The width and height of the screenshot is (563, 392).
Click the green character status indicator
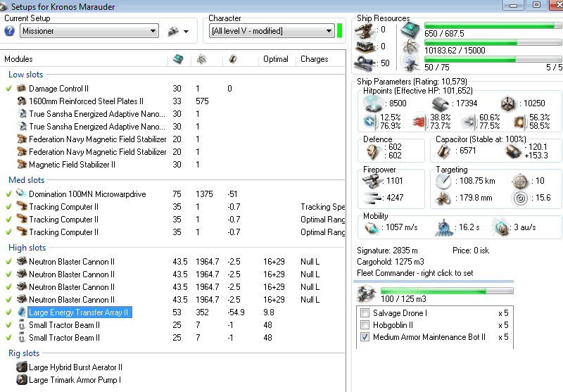click(x=340, y=31)
